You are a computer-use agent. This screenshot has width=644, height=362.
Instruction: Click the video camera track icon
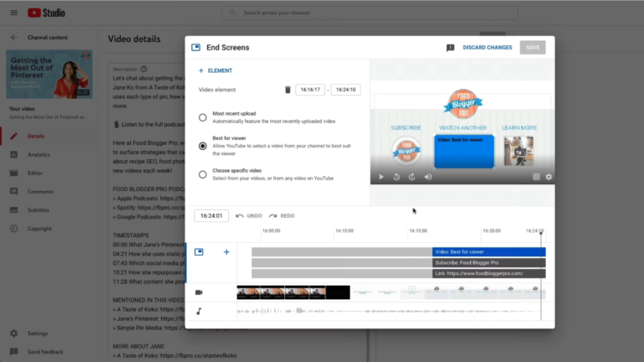coord(199,292)
